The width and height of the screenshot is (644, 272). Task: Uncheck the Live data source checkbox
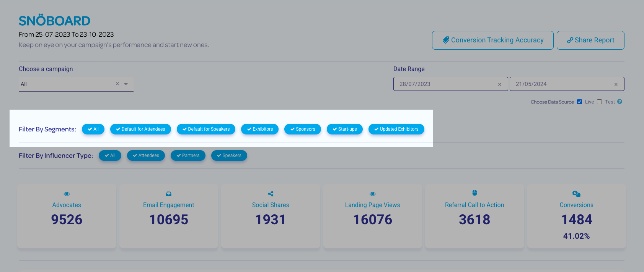579,102
